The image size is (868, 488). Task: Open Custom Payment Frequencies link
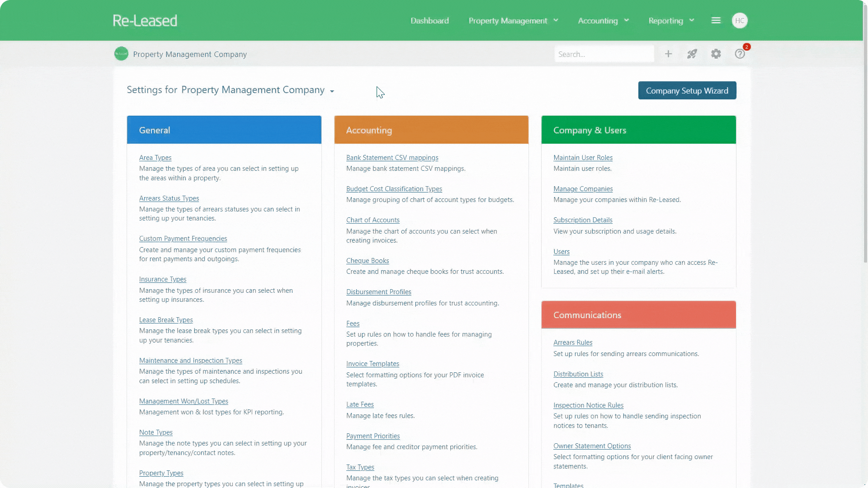(x=183, y=238)
